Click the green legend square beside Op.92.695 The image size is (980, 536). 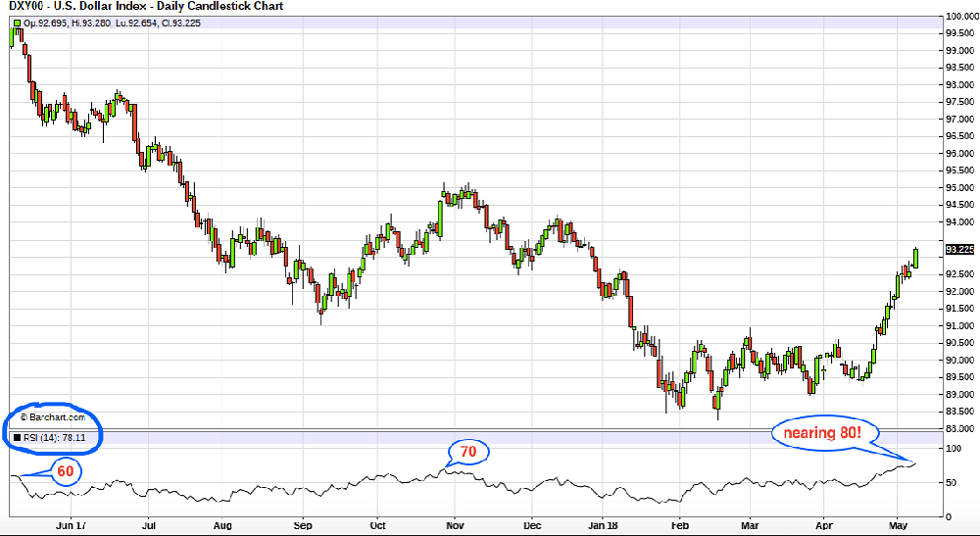click(15, 23)
